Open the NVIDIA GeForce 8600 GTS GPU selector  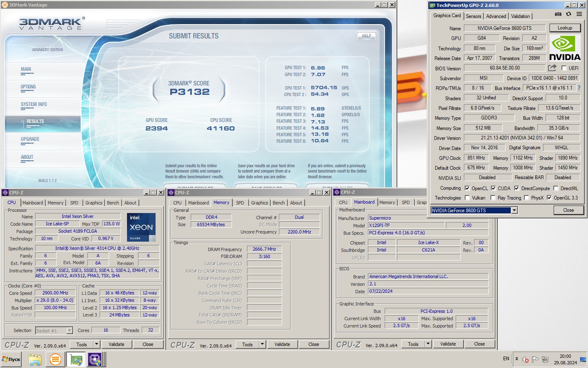point(474,210)
